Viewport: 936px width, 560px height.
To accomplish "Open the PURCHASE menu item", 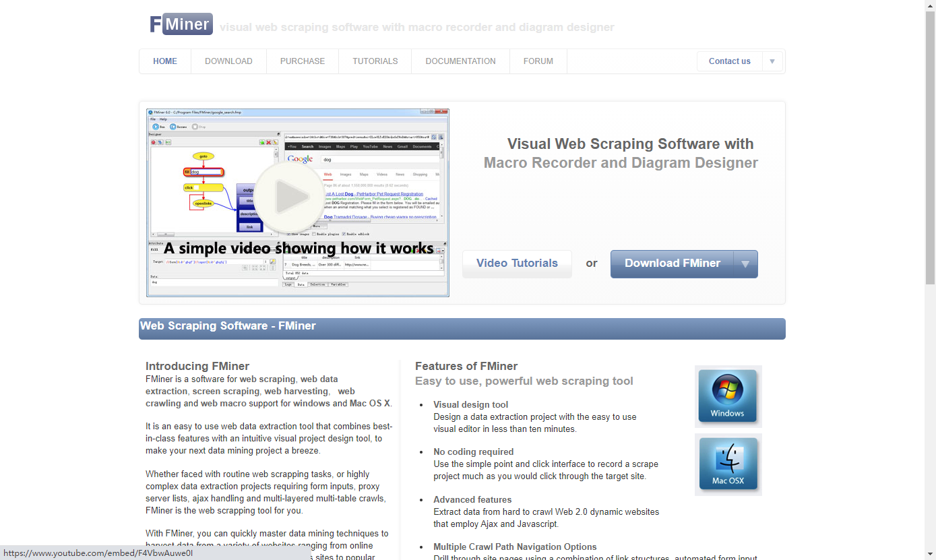I will [303, 61].
